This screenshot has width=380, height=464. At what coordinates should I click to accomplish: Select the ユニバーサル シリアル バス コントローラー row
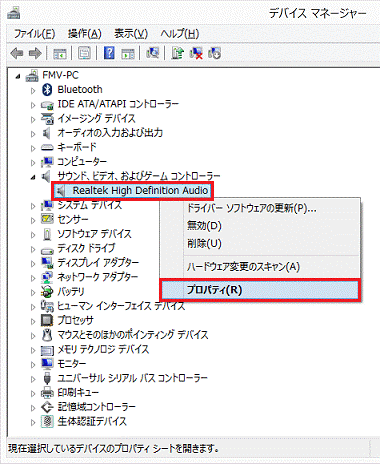(132, 378)
